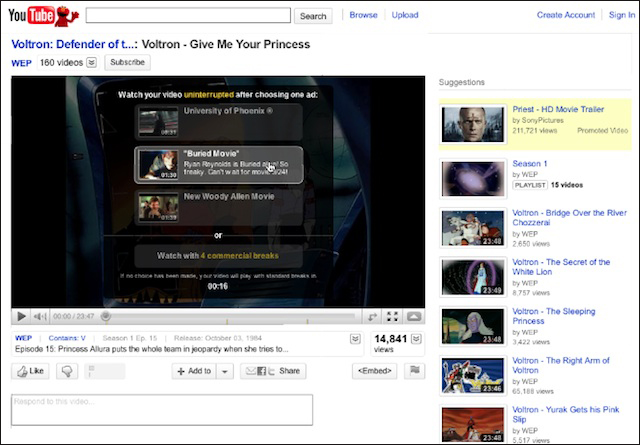Click the by SonyPictures text

538,120
